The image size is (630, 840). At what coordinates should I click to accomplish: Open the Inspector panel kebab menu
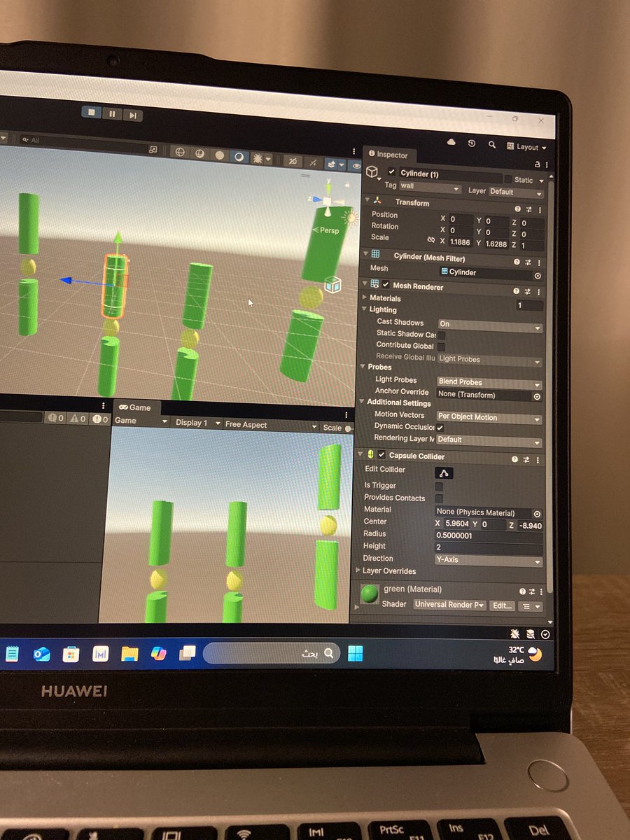[x=547, y=165]
